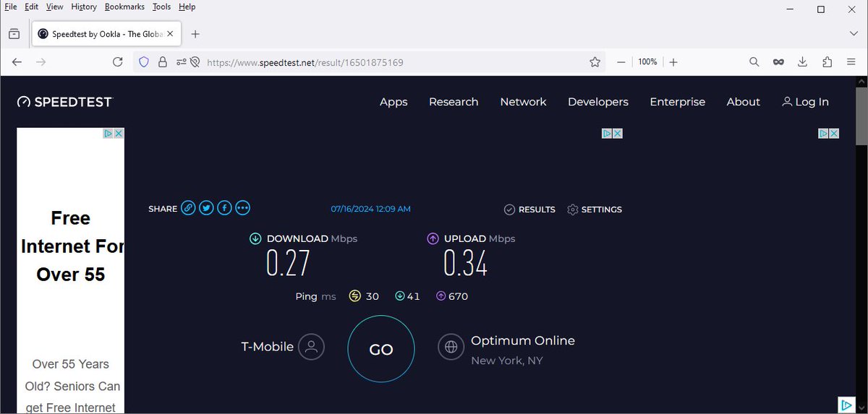Open Firefox File menu
Screen dimensions: 868x414
tap(11, 7)
